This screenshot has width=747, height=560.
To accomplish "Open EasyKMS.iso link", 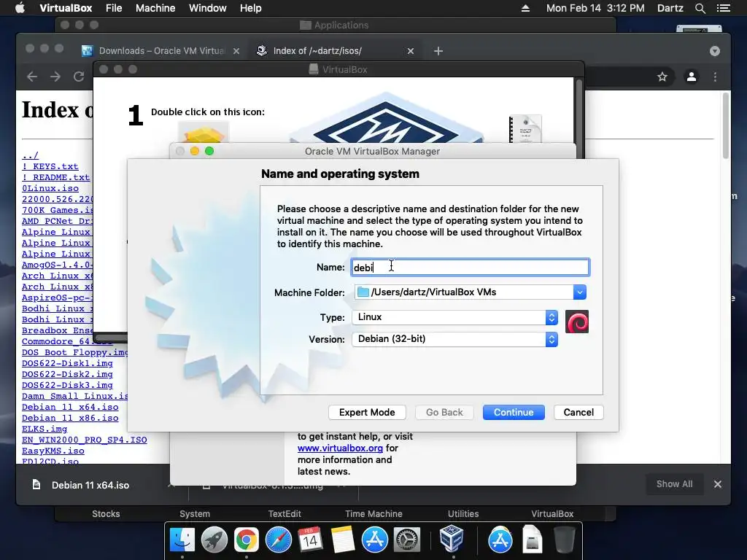I will [x=53, y=451].
